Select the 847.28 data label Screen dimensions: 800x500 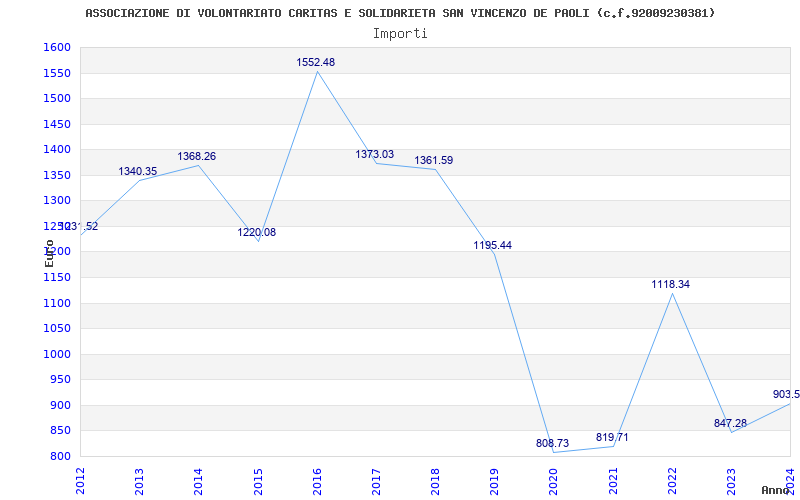(x=730, y=423)
